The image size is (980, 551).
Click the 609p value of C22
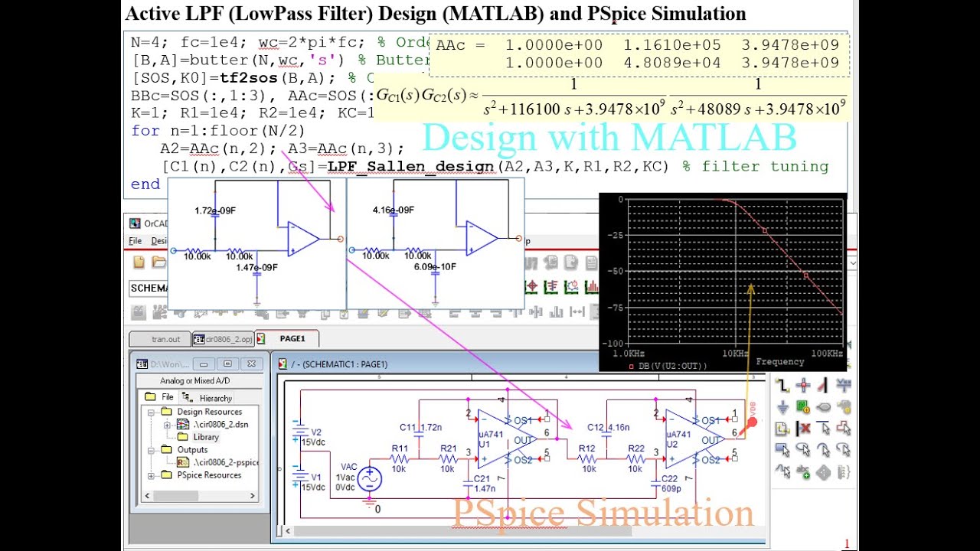click(671, 488)
